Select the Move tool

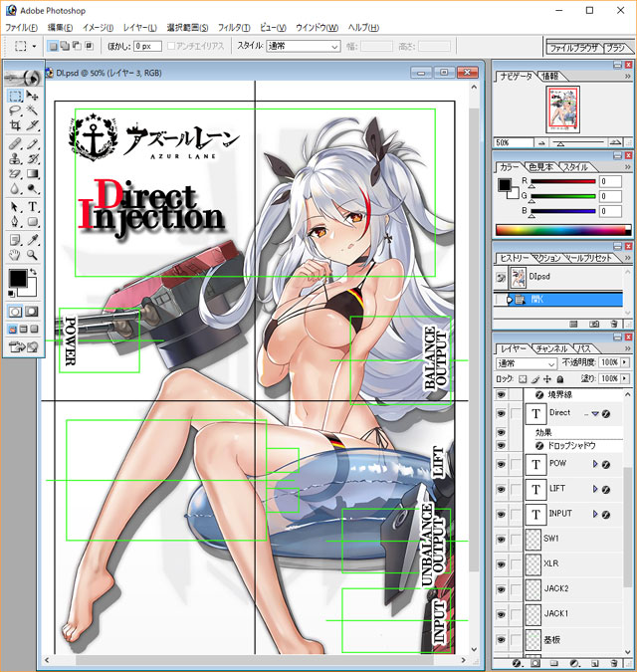[x=32, y=96]
